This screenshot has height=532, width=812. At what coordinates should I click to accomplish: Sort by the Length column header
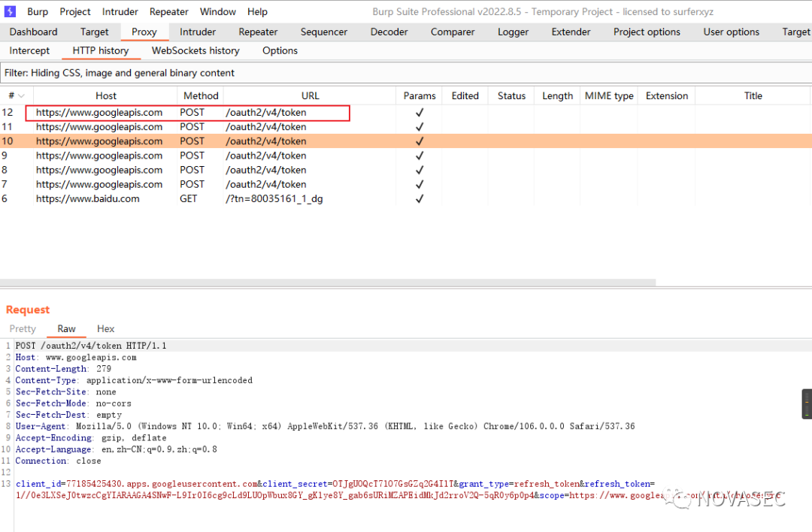tap(557, 95)
